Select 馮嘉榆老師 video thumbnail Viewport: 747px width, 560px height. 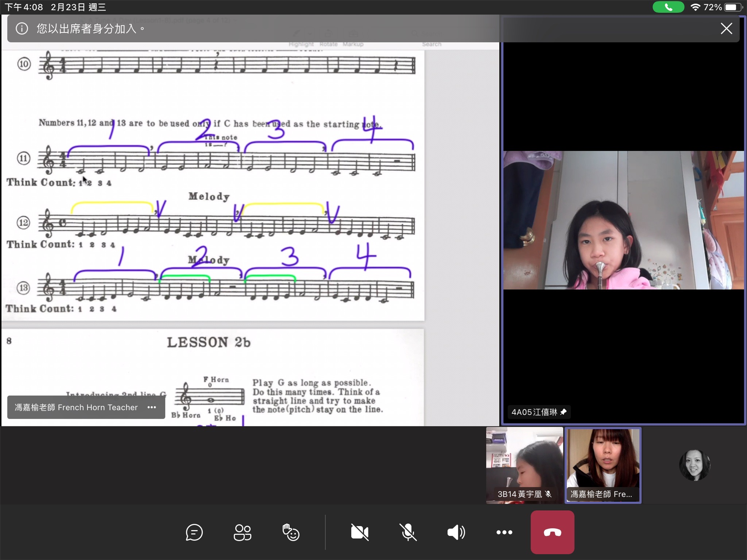coord(603,465)
